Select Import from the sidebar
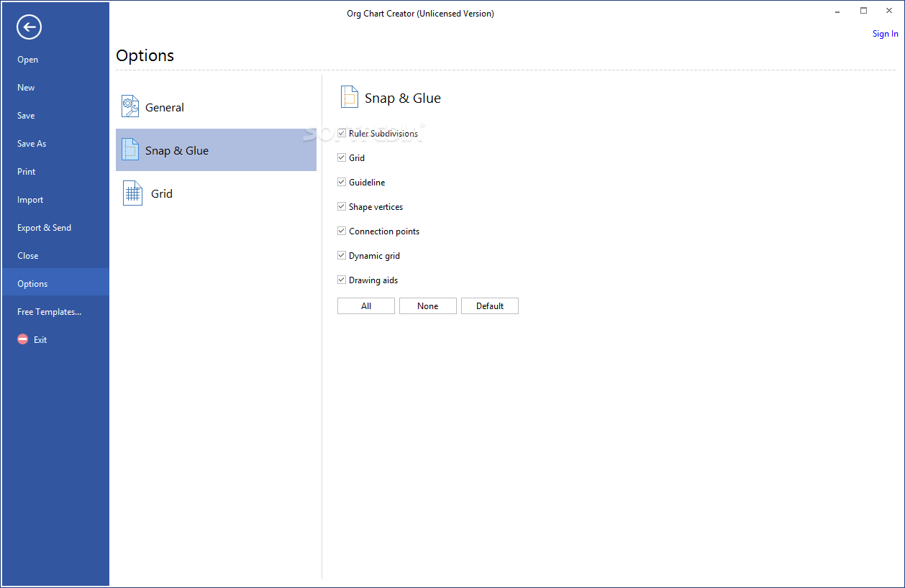The width and height of the screenshot is (905, 588). coord(55,200)
